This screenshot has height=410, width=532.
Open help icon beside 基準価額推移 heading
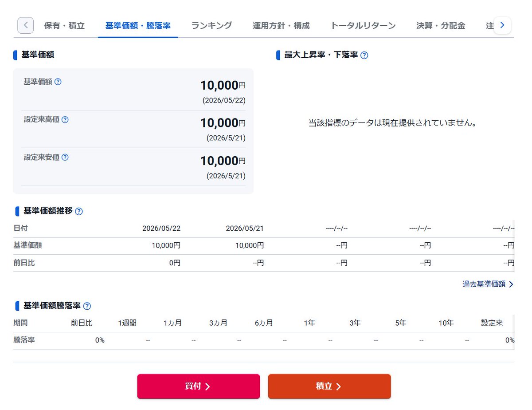click(x=79, y=212)
